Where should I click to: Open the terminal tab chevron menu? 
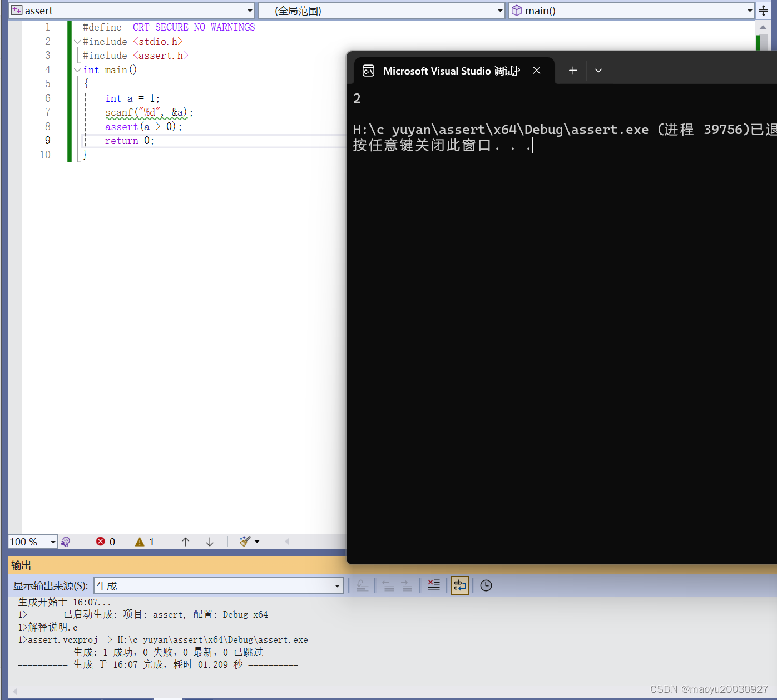598,70
